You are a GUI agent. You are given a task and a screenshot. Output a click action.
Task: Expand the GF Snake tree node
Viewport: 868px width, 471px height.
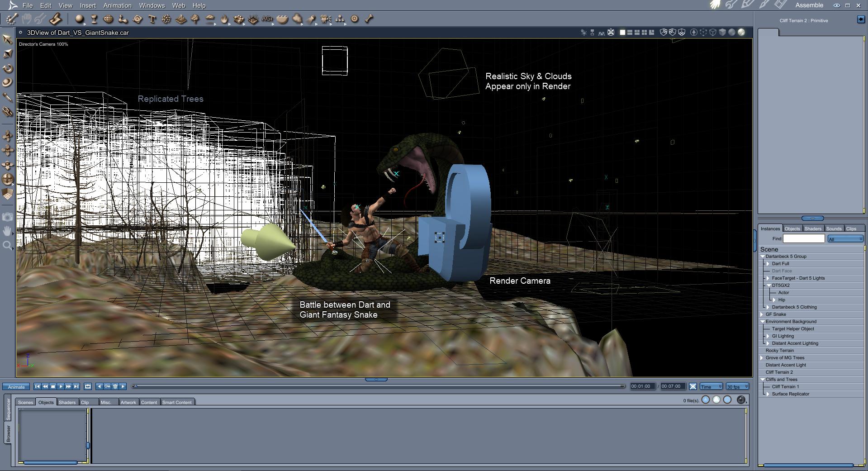762,314
